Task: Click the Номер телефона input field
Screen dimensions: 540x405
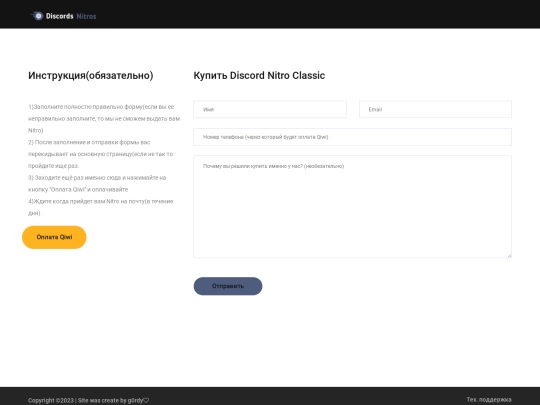Action: 352,137
